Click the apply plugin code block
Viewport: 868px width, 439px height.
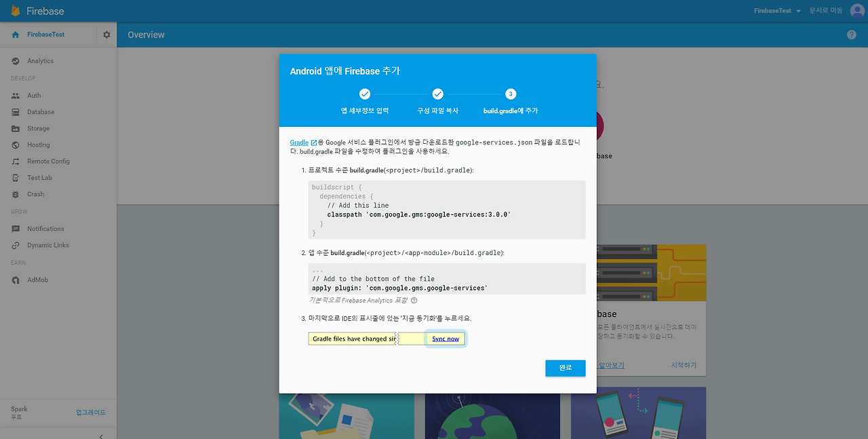[x=447, y=279]
